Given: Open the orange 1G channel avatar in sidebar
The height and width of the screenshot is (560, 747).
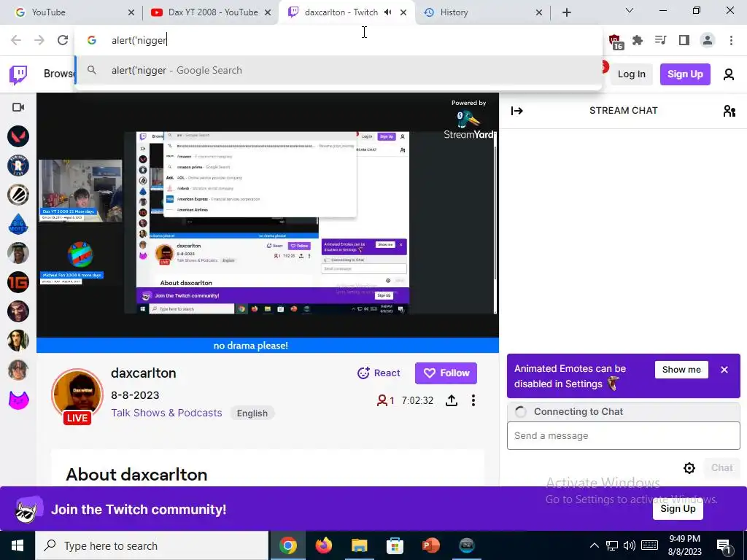Looking at the screenshot, I should pyautogui.click(x=18, y=282).
